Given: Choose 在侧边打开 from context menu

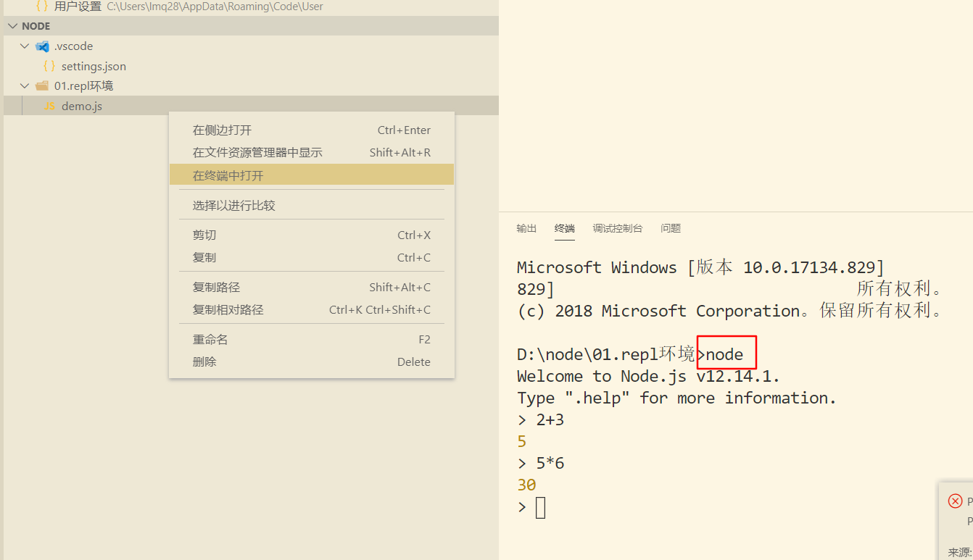Looking at the screenshot, I should pyautogui.click(x=312, y=130).
